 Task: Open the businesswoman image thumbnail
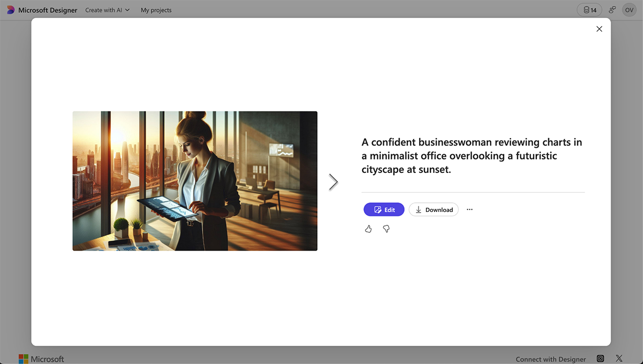pyautogui.click(x=195, y=181)
